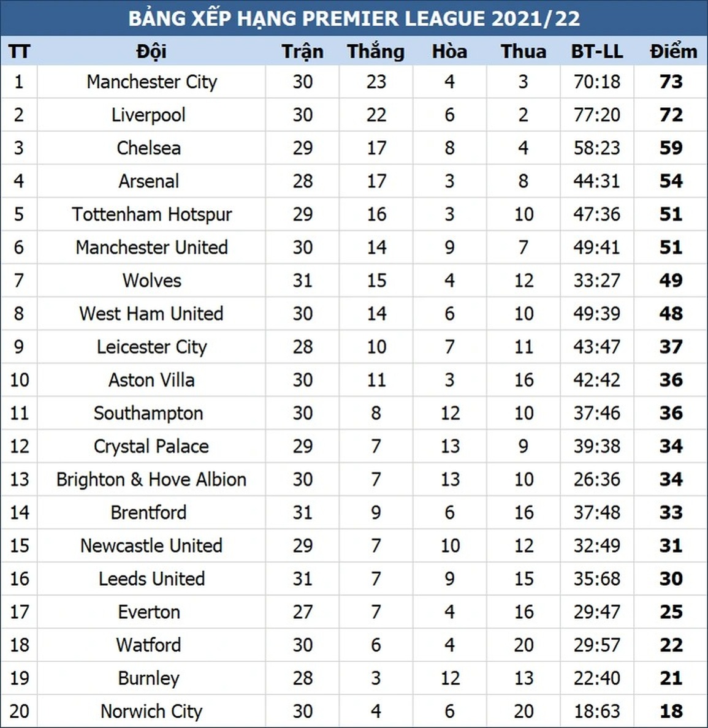This screenshot has height=728, width=708.
Task: Select the Liverpool team name cell
Action: 148,115
